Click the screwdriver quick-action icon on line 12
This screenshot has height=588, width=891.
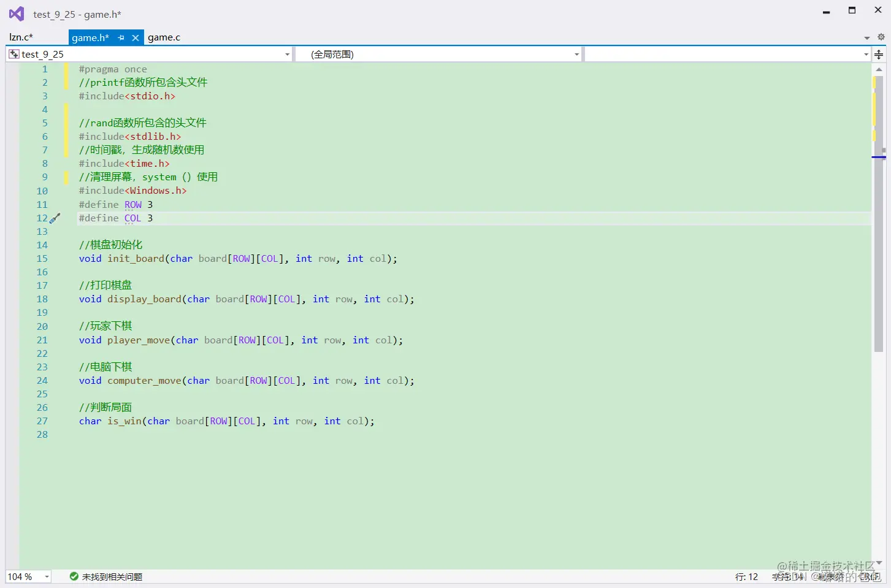[x=55, y=218]
